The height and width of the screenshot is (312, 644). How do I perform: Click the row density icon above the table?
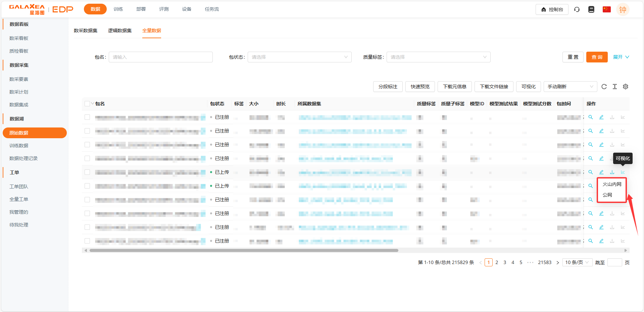(x=614, y=87)
